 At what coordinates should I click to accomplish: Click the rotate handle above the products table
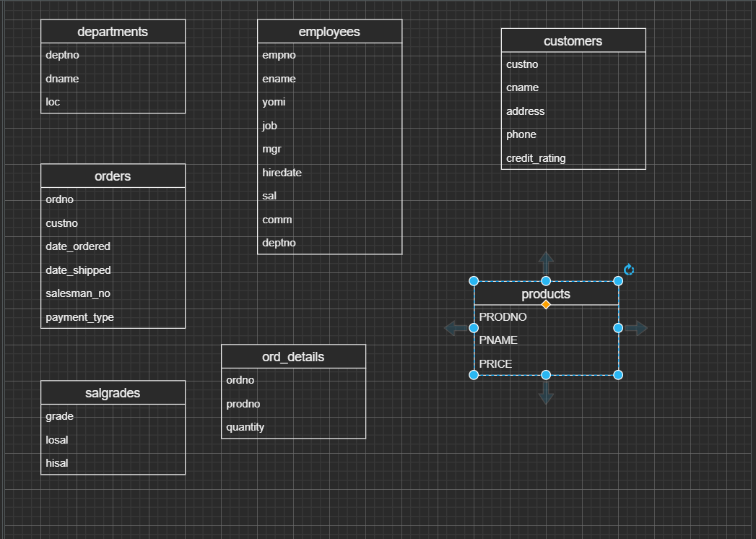pyautogui.click(x=628, y=269)
